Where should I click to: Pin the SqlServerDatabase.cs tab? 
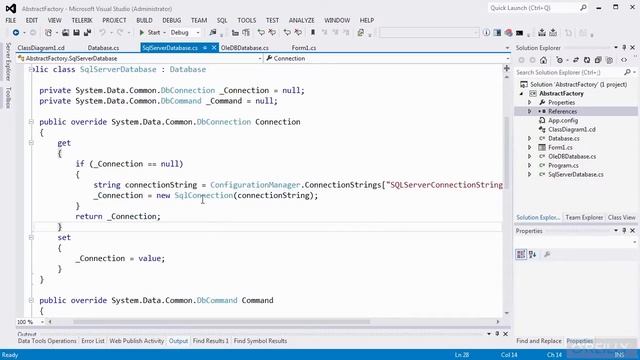205,48
